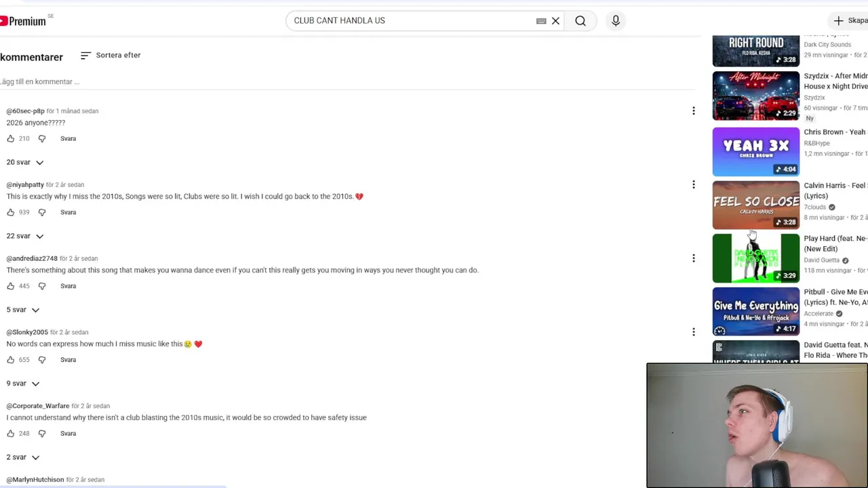The height and width of the screenshot is (488, 868).
Task: Open the Skapa create button
Action: pyautogui.click(x=850, y=21)
